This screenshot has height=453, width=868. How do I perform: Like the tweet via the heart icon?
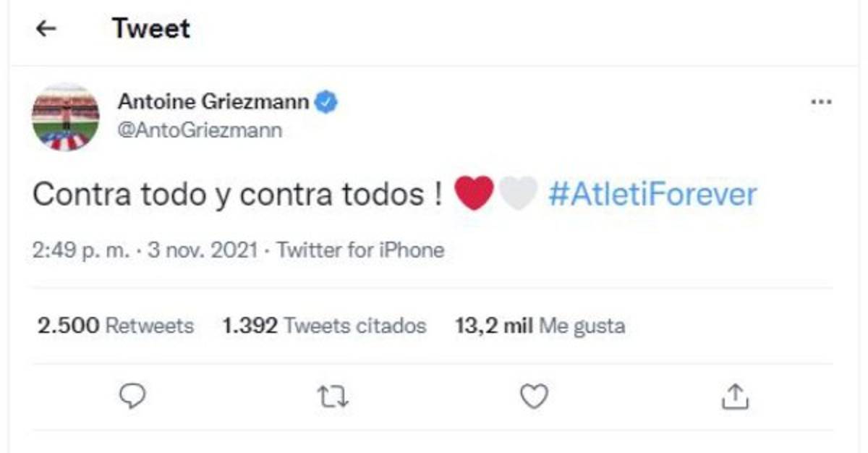[x=535, y=397]
